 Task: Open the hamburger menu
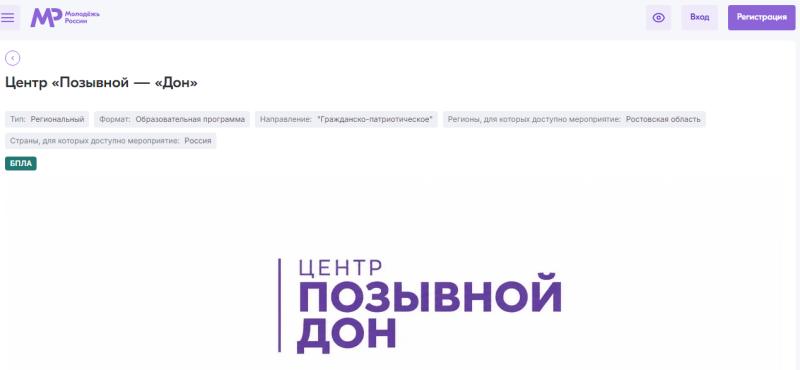pyautogui.click(x=8, y=18)
